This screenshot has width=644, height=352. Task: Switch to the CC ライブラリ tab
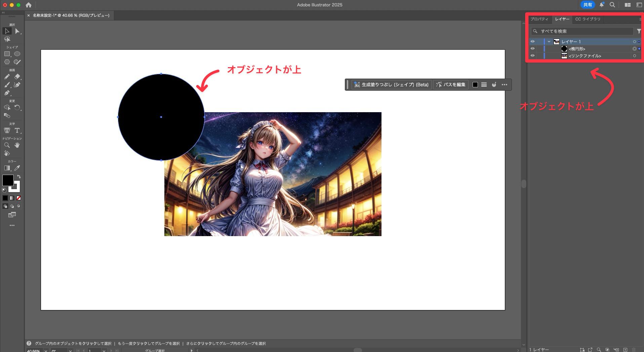click(x=588, y=19)
